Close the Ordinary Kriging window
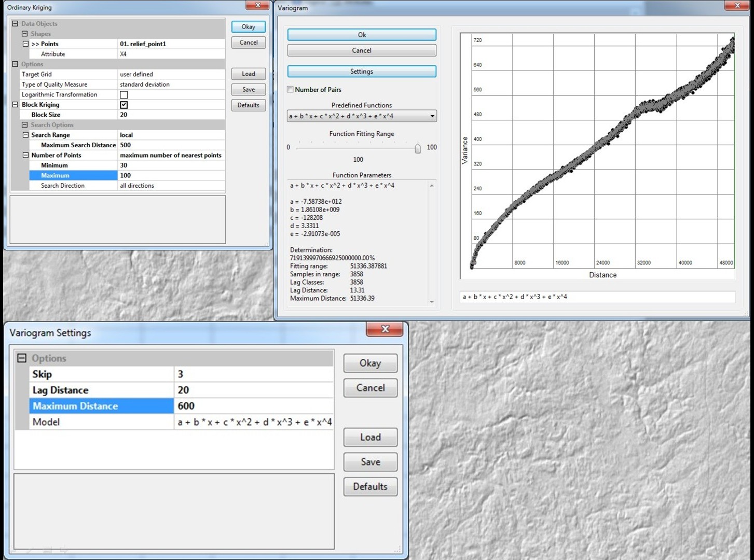This screenshot has width=754, height=560. coord(257,5)
